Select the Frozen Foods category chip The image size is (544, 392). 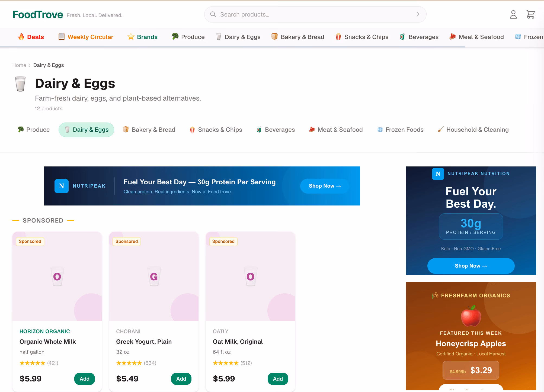pos(400,130)
